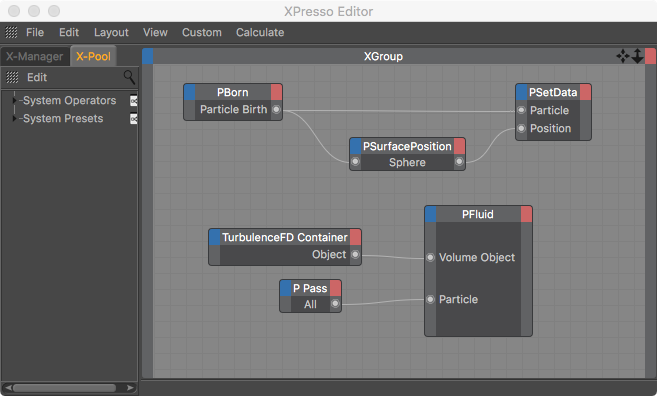Select the PSetData node title
The height and width of the screenshot is (396, 657).
553,92
